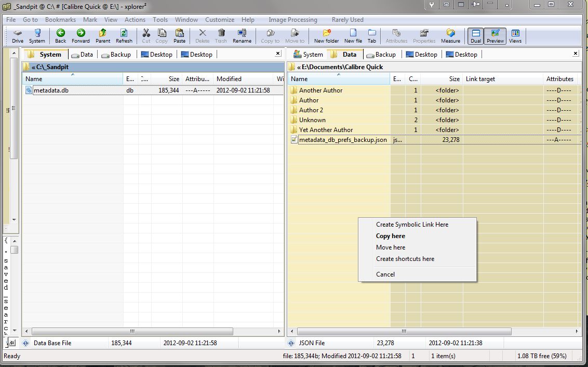Viewport: 588px width, 367px height.
Task: Paste using the clipboard icon
Action: (179, 36)
